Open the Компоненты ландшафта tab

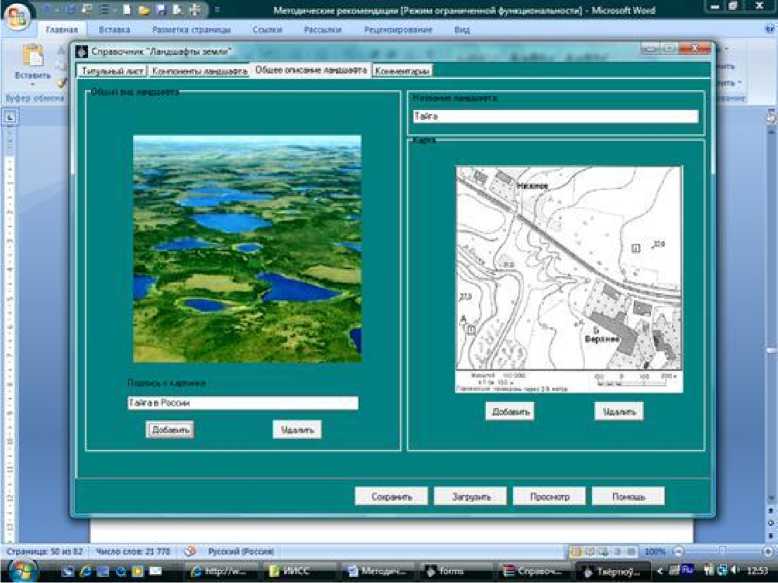[x=198, y=71]
